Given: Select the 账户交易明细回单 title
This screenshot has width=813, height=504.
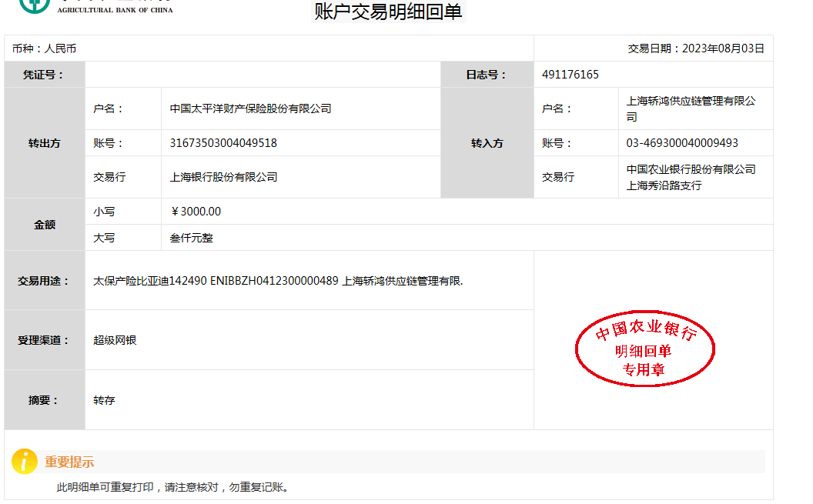Looking at the screenshot, I should click(x=388, y=12).
